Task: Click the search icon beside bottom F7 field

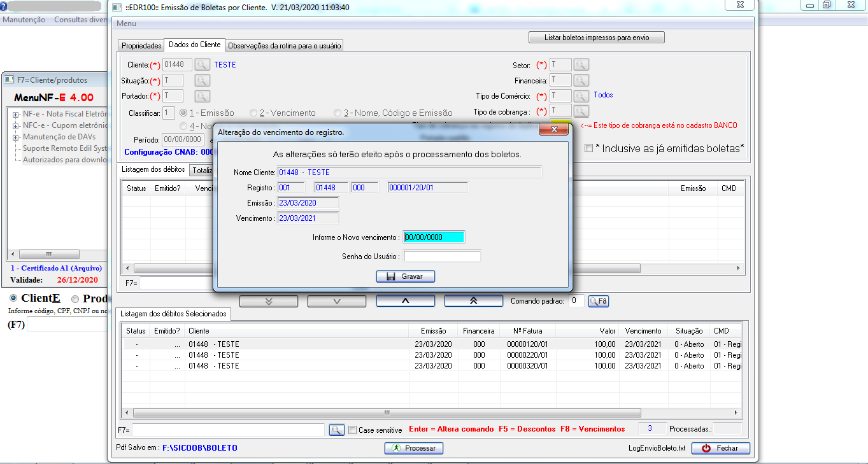Action: click(336, 430)
